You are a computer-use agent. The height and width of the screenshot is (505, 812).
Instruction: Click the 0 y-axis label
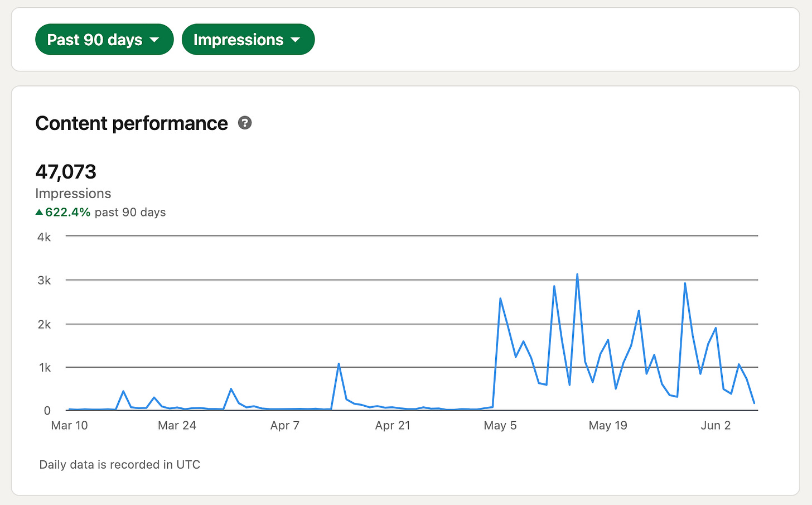click(x=47, y=411)
